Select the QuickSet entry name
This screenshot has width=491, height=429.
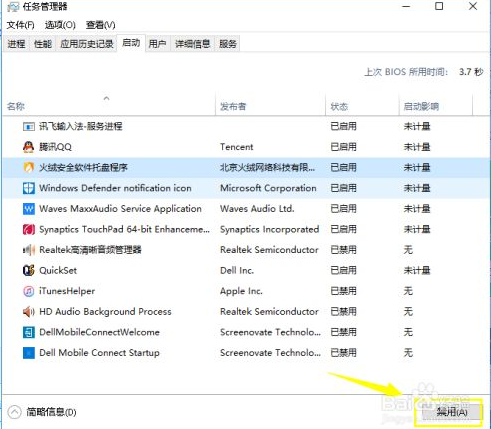(58, 270)
